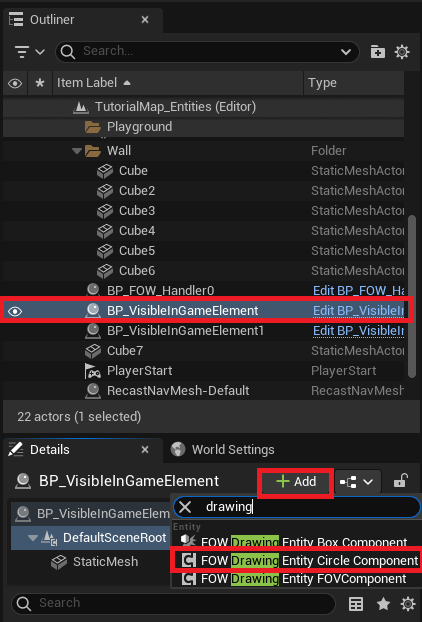422x622 pixels.
Task: Click the lock icon in Details panel
Action: click(401, 482)
